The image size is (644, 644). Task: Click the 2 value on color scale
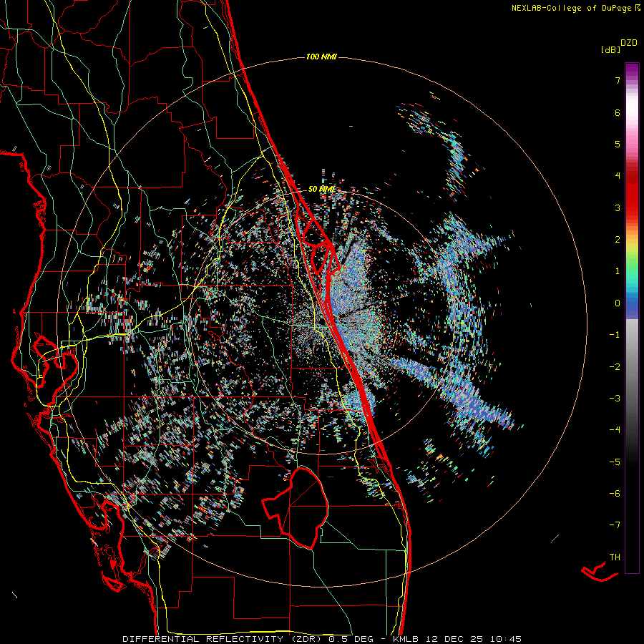(x=618, y=240)
